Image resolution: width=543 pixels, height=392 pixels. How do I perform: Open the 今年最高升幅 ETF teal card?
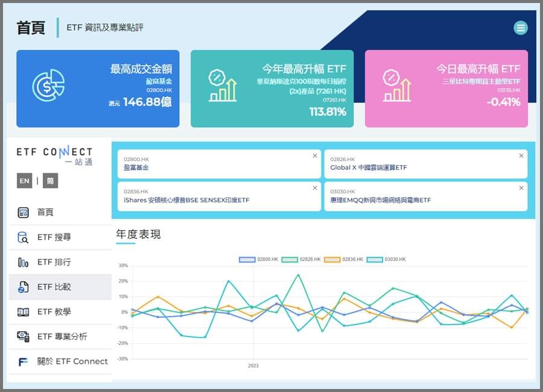click(272, 89)
